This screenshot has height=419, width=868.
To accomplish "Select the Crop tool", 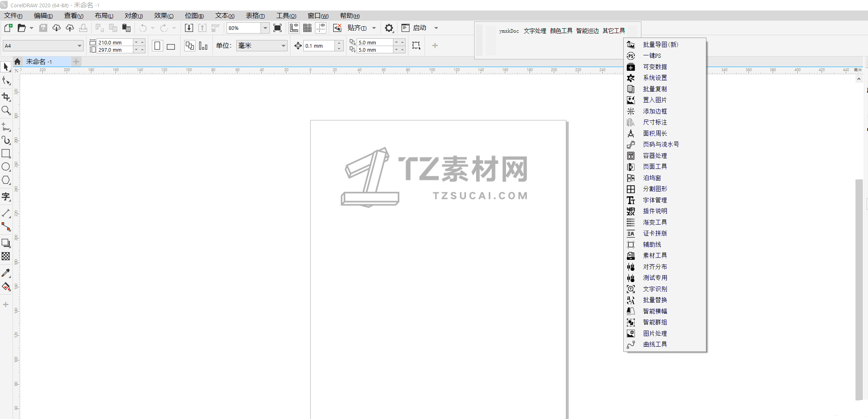I will pos(6,97).
